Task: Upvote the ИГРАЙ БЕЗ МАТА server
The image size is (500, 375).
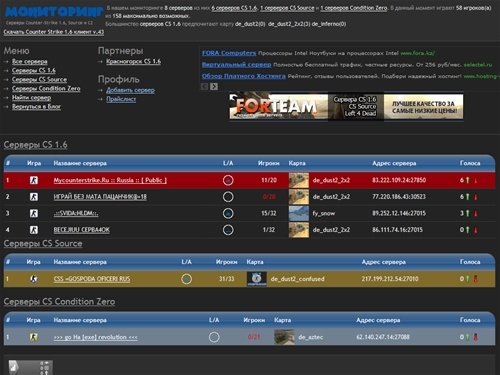Action: click(x=467, y=197)
